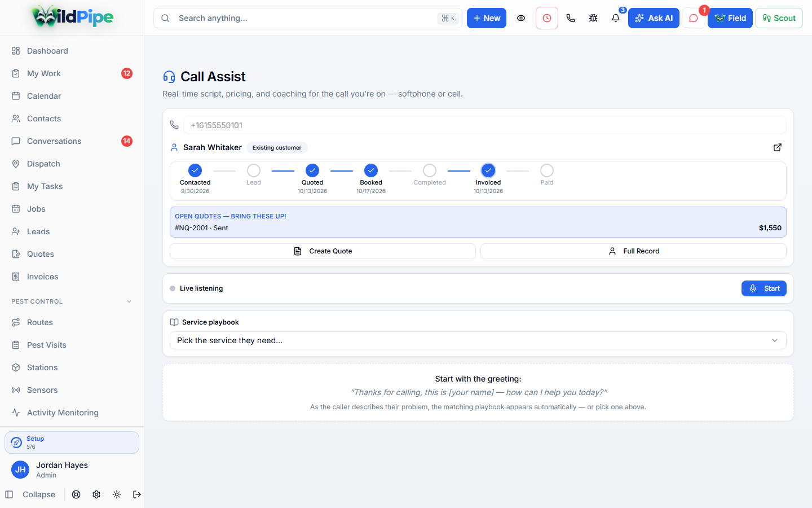The height and width of the screenshot is (508, 812).
Task: Focus the Search anything box
Action: tap(308, 18)
